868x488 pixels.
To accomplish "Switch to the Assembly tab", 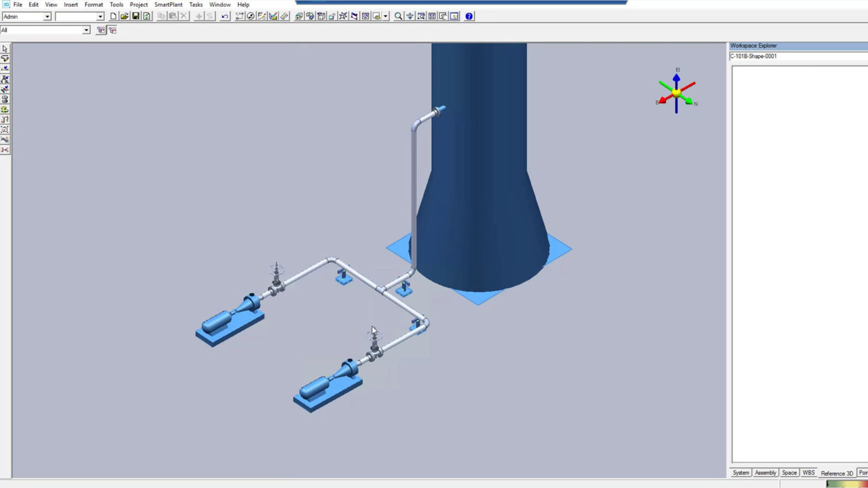I will tap(765, 473).
